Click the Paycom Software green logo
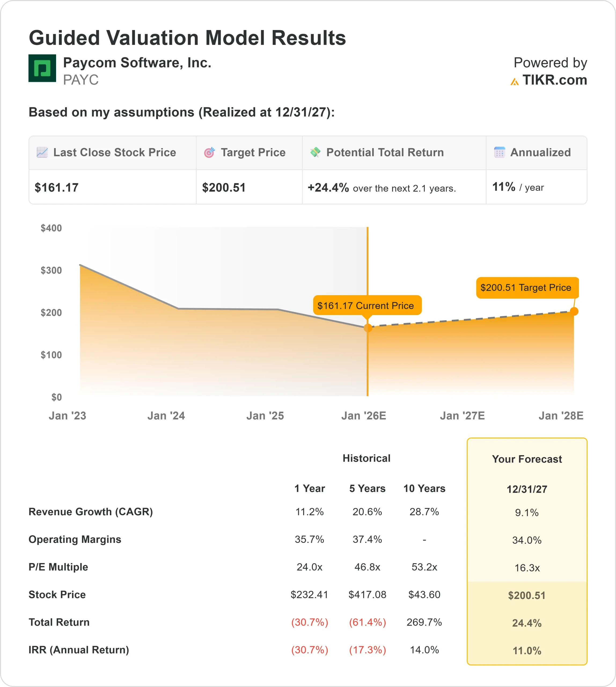Image resolution: width=616 pixels, height=687 pixels. 42,69
